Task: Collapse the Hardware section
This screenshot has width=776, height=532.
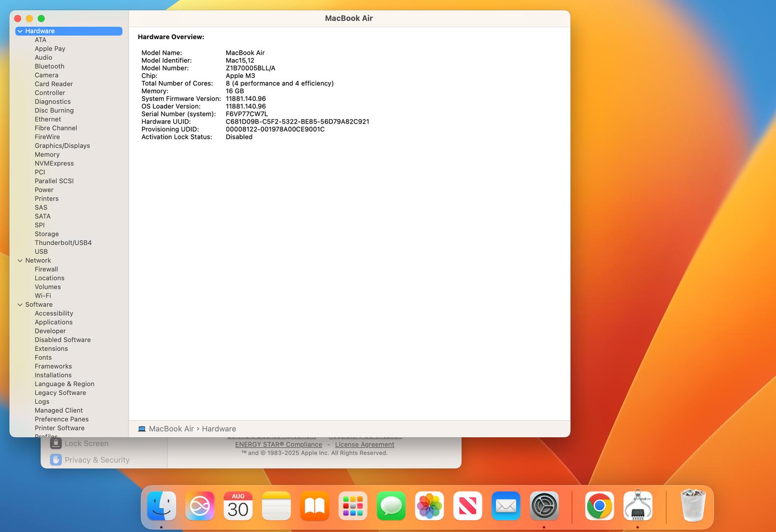Action: click(x=20, y=31)
